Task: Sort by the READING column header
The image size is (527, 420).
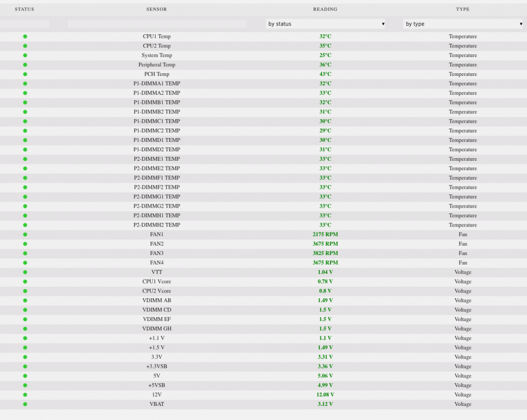Action: (325, 9)
